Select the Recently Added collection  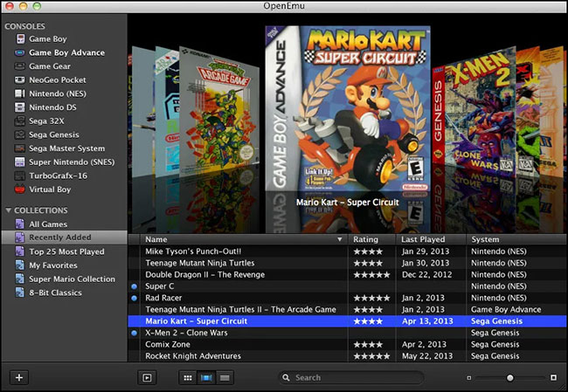click(65, 237)
